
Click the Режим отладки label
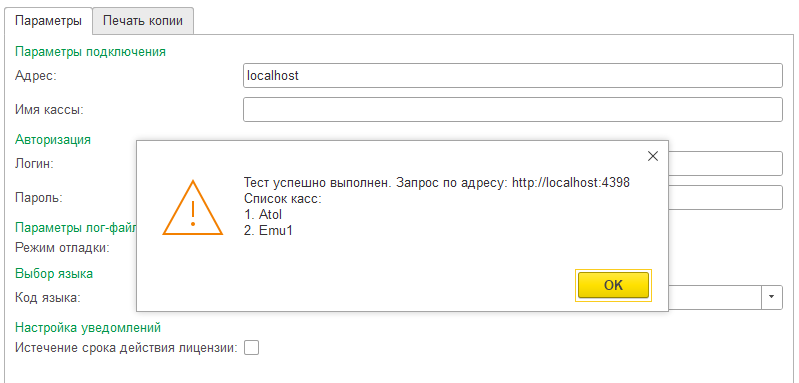click(x=63, y=248)
